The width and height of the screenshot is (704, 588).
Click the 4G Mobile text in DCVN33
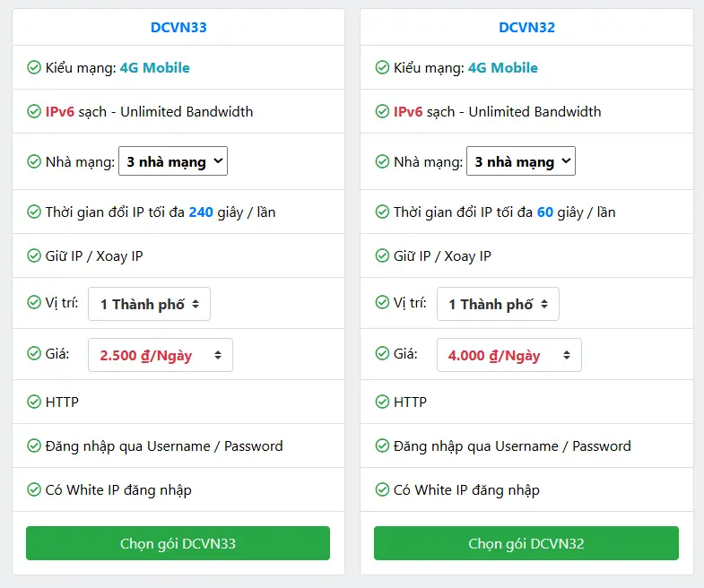pyautogui.click(x=154, y=67)
